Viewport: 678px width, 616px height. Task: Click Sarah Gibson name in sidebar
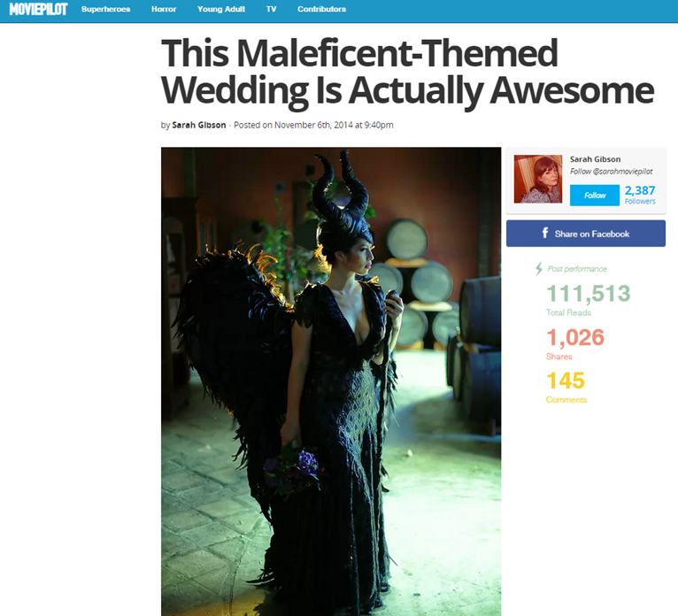click(595, 159)
